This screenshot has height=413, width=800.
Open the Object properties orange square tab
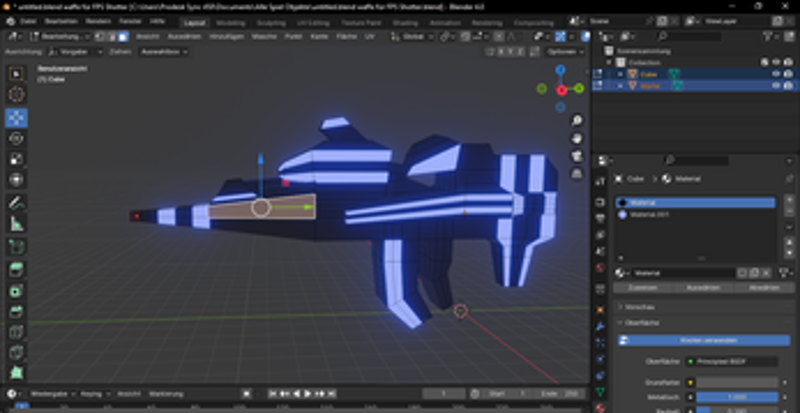[601, 309]
